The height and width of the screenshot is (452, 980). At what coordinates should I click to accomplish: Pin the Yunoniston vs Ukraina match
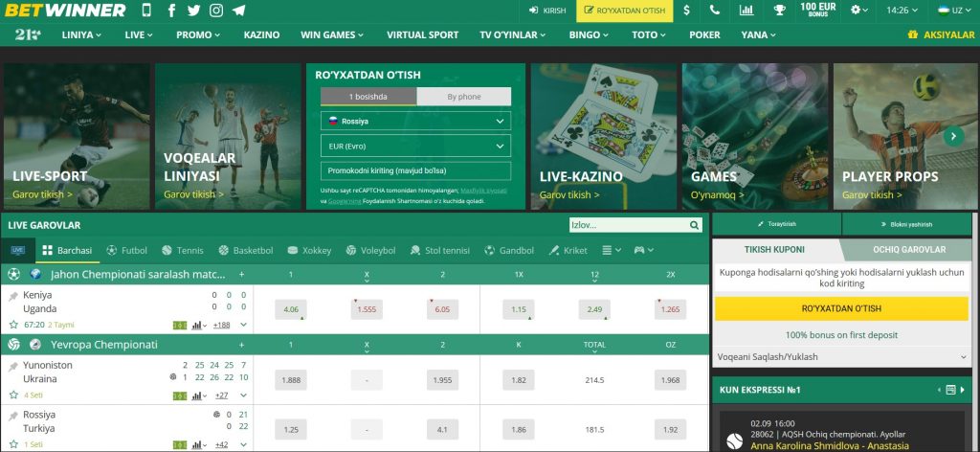pyautogui.click(x=13, y=367)
